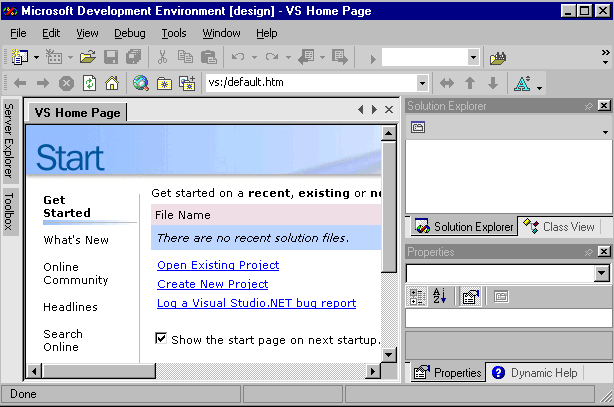Click the web Back arrow
Viewport: 614px width, 407px height.
coord(20,83)
